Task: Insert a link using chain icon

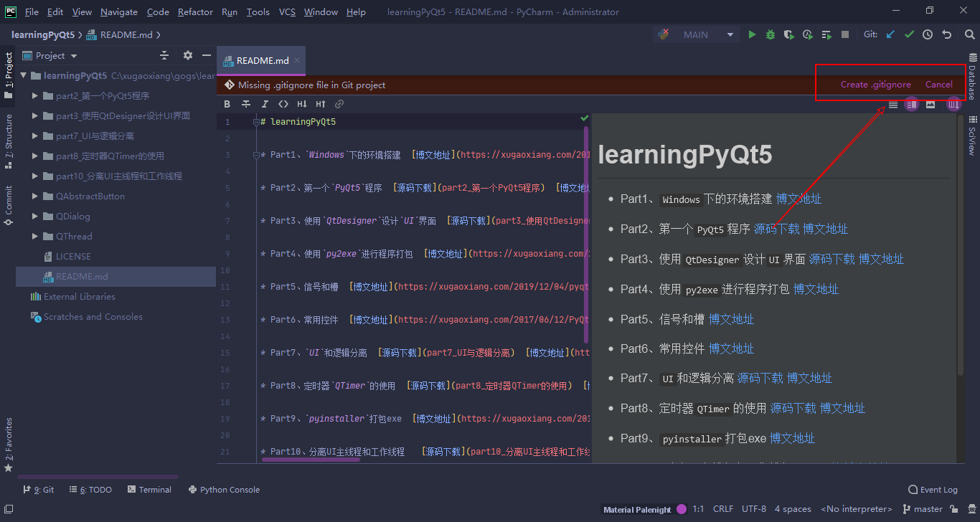Action: pos(339,105)
